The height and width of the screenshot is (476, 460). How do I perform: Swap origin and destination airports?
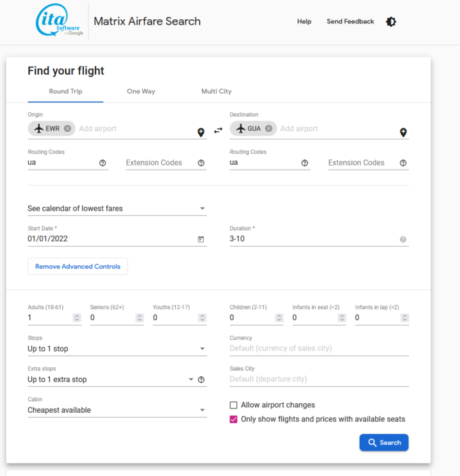tap(218, 131)
